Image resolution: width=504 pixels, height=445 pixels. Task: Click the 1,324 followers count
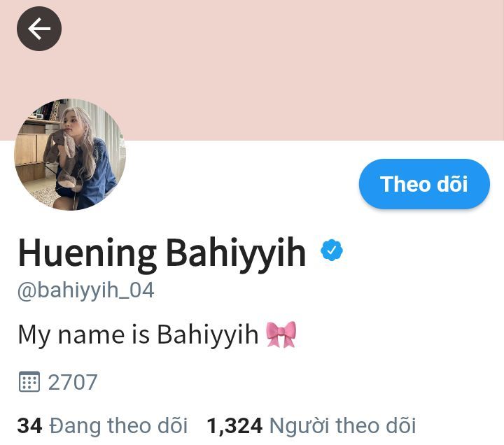point(234,426)
